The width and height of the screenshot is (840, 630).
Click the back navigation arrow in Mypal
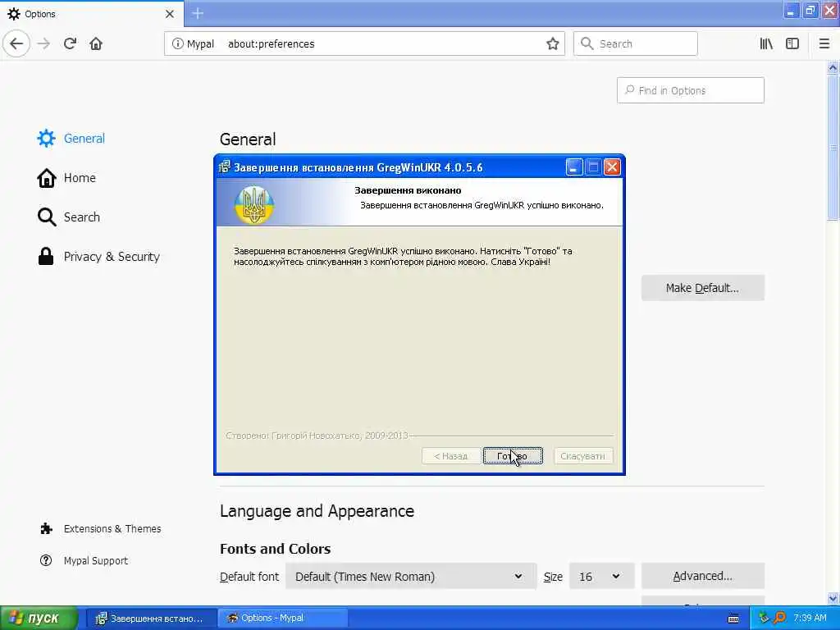[16, 43]
